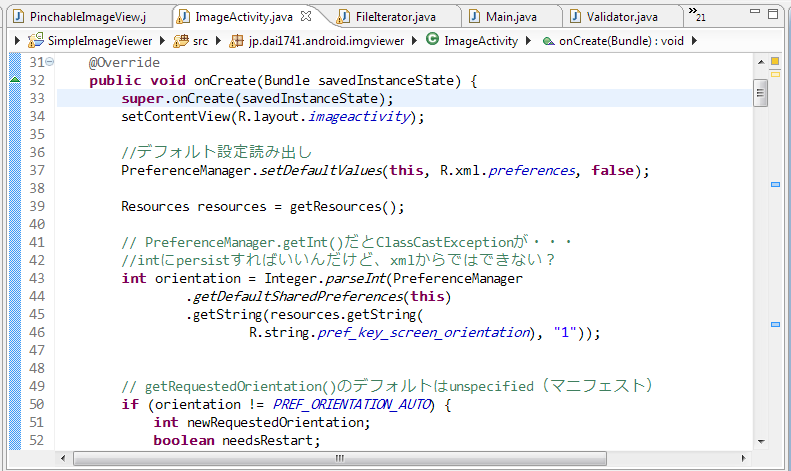
Task: Click the src folder breadcrumb
Action: [x=200, y=41]
